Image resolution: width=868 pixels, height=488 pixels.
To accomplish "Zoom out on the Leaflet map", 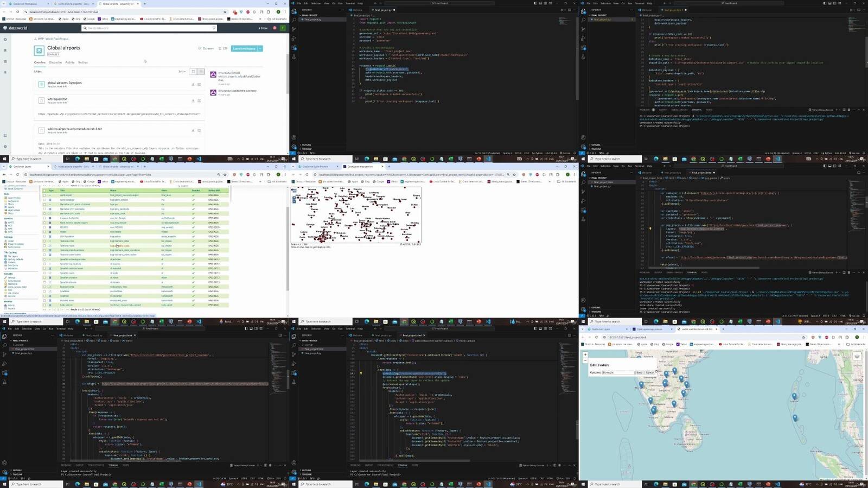I will click(585, 360).
